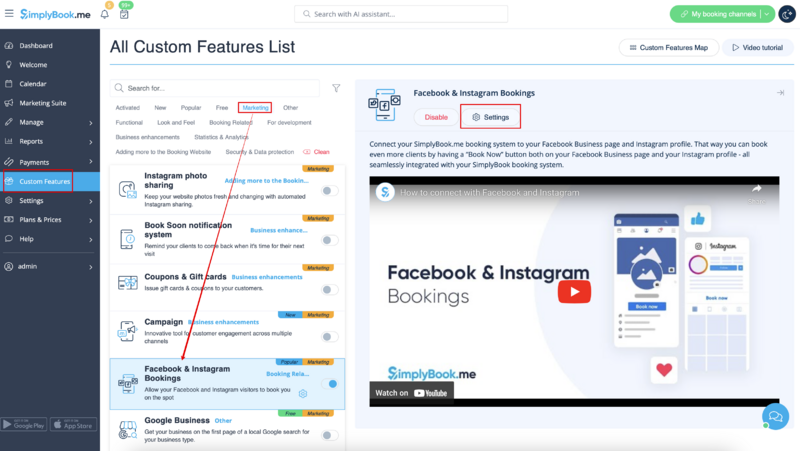Screen dimensions: 800x451
Task: Click the SimplyBook.me logo
Action: [x=55, y=14]
